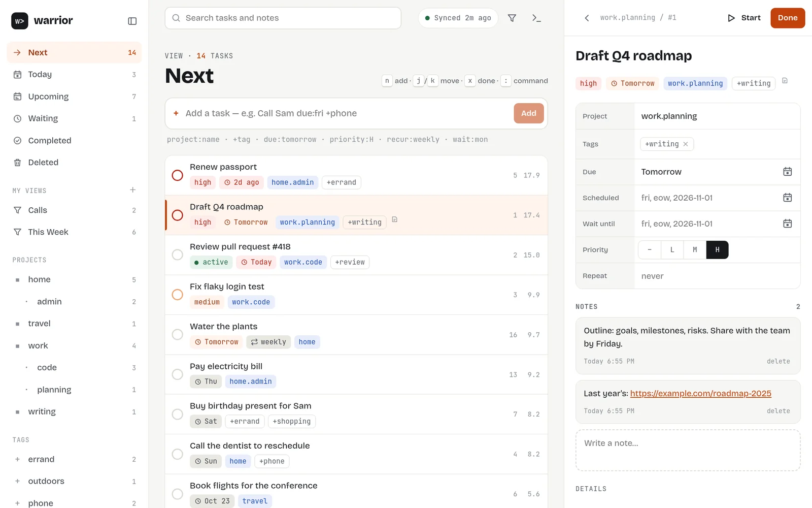Select the writing project
Image resolution: width=812 pixels, height=508 pixels.
click(74, 411)
